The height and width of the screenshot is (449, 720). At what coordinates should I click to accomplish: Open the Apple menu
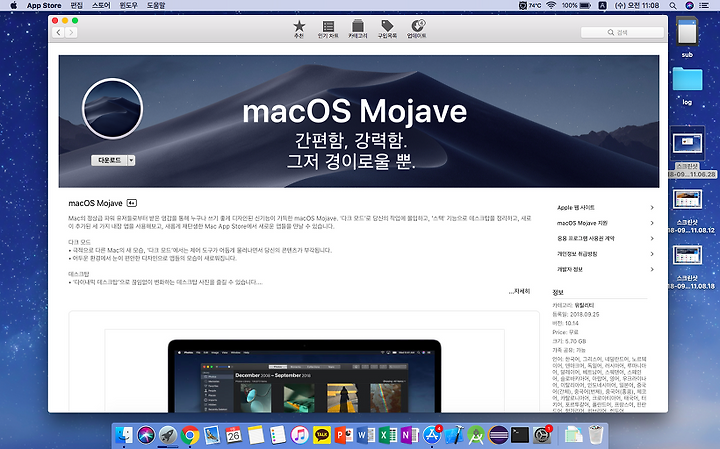tap(13, 6)
